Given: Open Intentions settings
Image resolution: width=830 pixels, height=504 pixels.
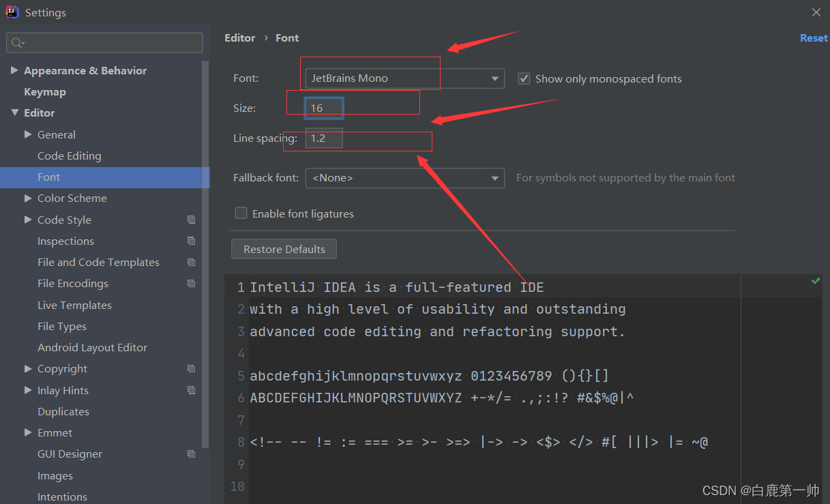Looking at the screenshot, I should click(62, 496).
